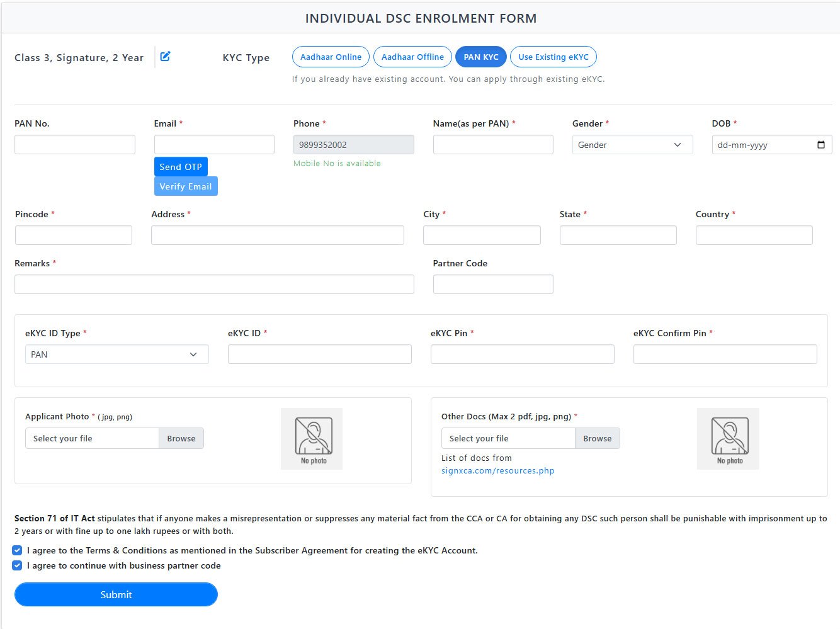Click the Verify Email button
Image resolution: width=840 pixels, height=629 pixels.
tap(186, 186)
